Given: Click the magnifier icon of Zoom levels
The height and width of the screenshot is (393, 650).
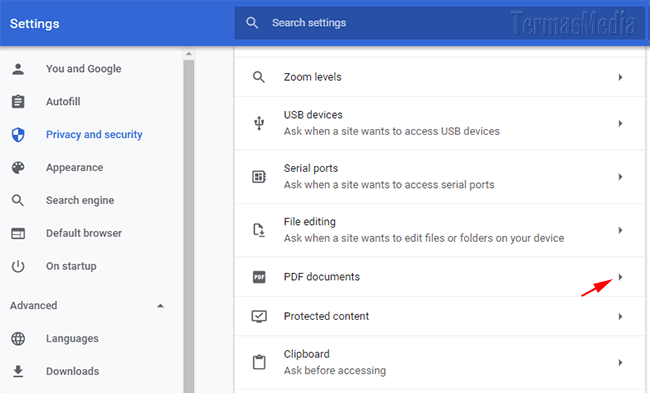Looking at the screenshot, I should pyautogui.click(x=259, y=77).
